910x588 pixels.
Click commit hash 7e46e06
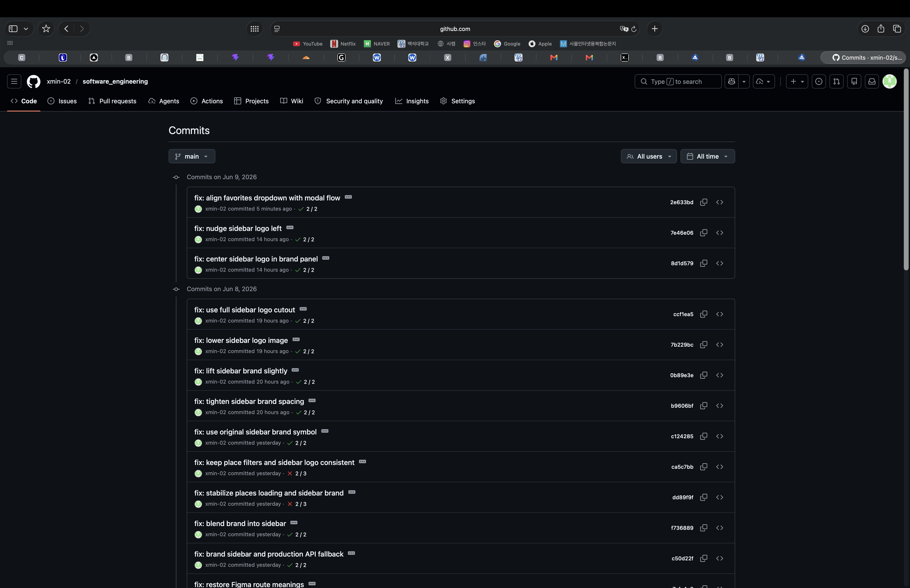(682, 233)
